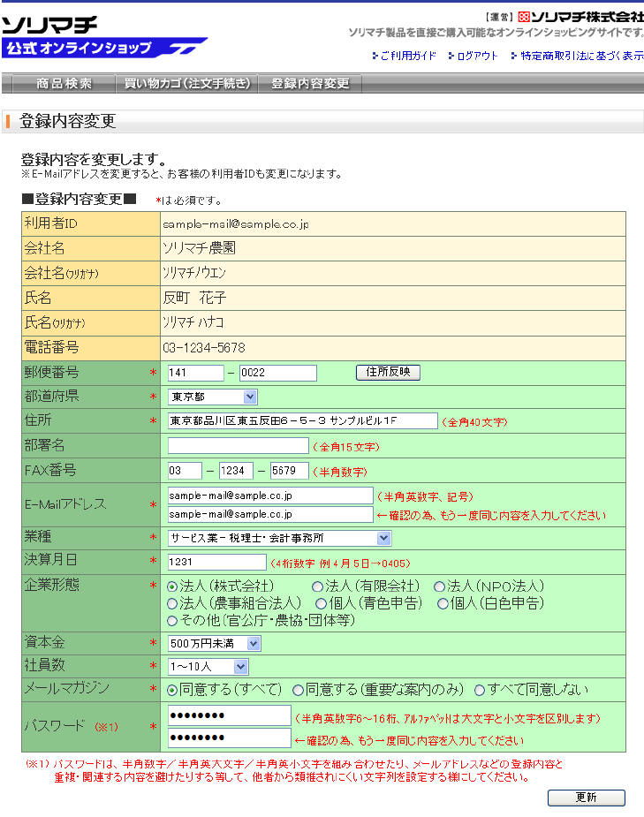Select 法人(有限会社) radio button
644x817 pixels.
317,586
